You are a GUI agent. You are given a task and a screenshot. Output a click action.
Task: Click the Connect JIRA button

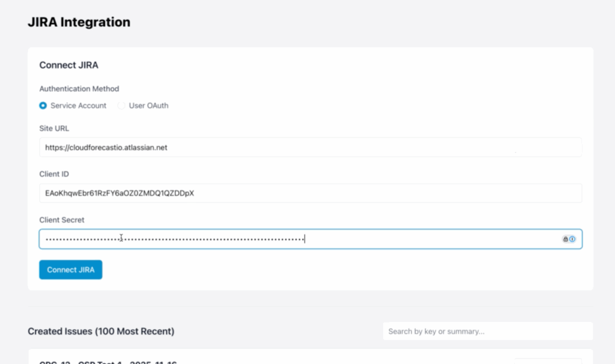click(71, 270)
